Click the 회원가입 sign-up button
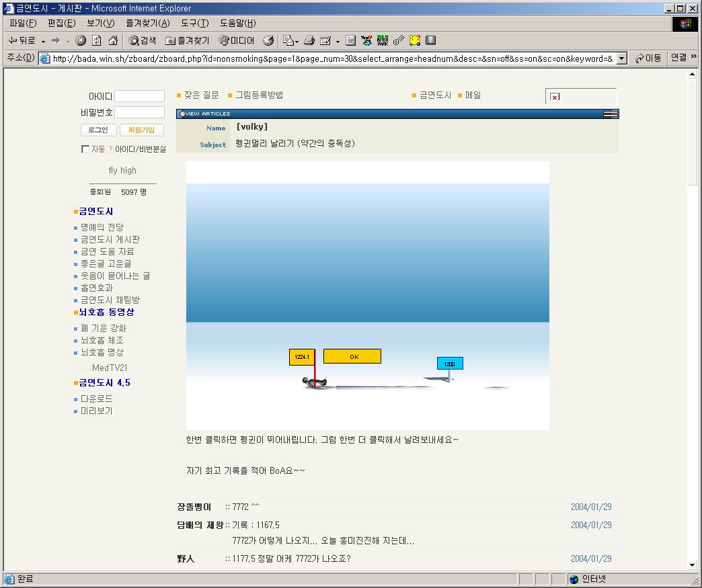The width and height of the screenshot is (702, 588). pyautogui.click(x=141, y=130)
